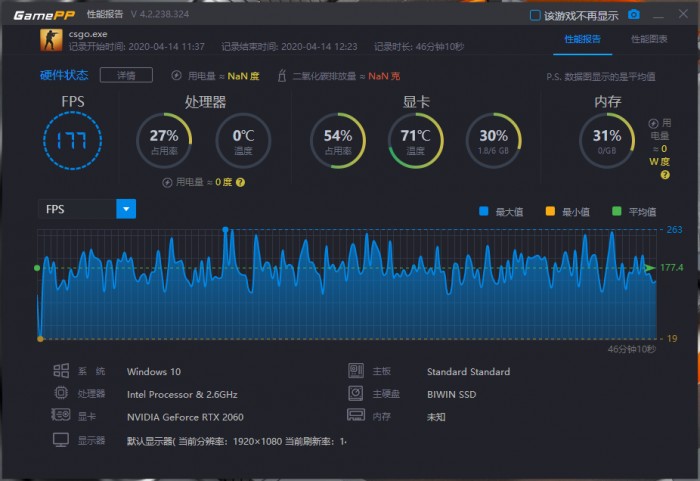Click the memory power lightning icon
Viewport: 700px width, 481px height.
(653, 123)
